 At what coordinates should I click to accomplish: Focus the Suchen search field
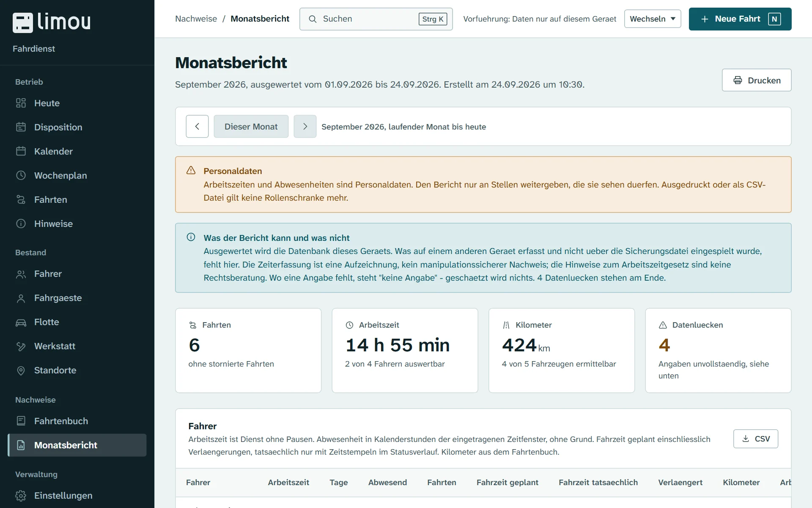pos(376,19)
